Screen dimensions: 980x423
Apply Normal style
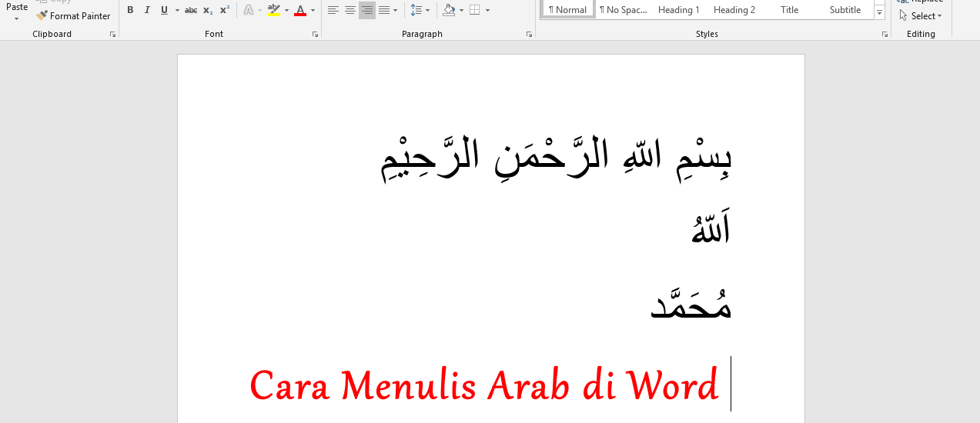568,9
